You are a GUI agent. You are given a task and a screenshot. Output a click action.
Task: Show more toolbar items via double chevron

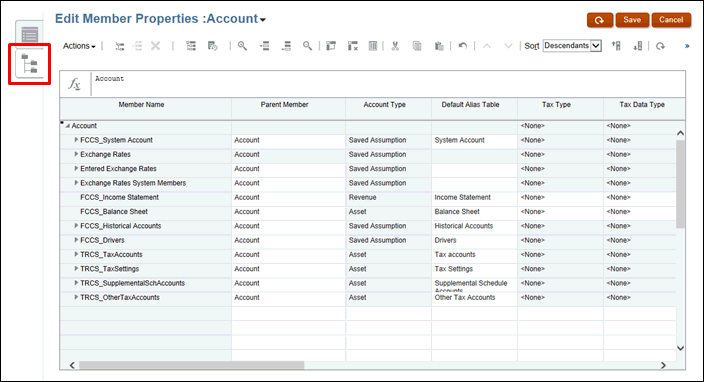(x=687, y=46)
